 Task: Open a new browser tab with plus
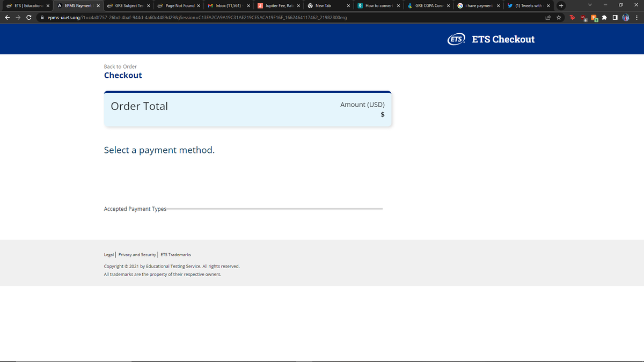[561, 5]
